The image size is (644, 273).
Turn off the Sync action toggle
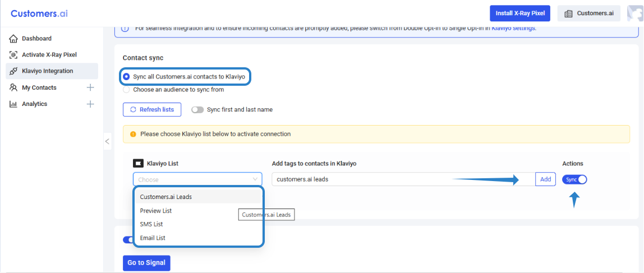tap(574, 179)
